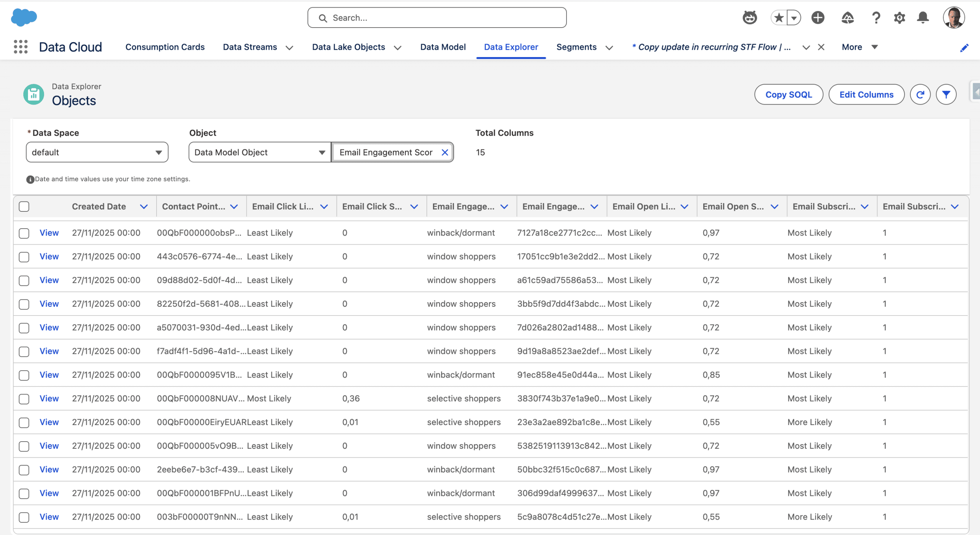Open the Data Space default dropdown
Image resolution: width=980 pixels, height=535 pixels.
coord(97,152)
